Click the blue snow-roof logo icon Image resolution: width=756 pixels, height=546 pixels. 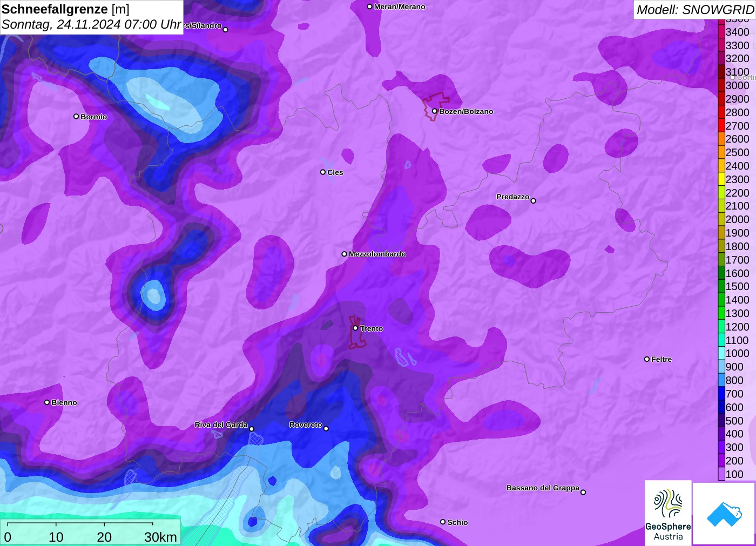click(x=724, y=514)
